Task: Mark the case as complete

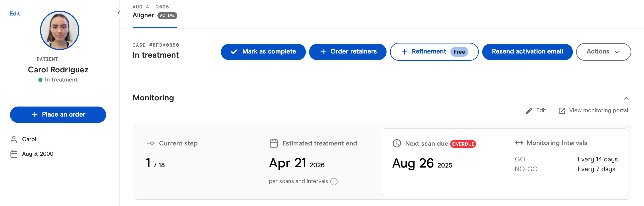Action: [263, 52]
